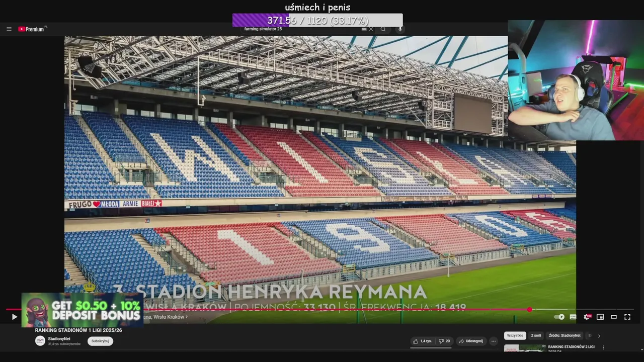
Task: Open StadionyNet channel avatar
Action: (40, 341)
